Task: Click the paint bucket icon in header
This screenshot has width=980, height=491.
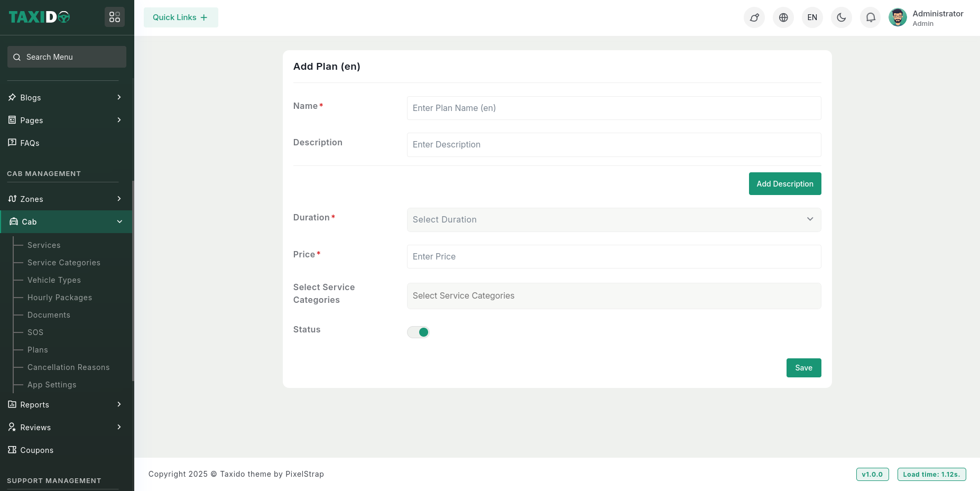Action: (754, 17)
